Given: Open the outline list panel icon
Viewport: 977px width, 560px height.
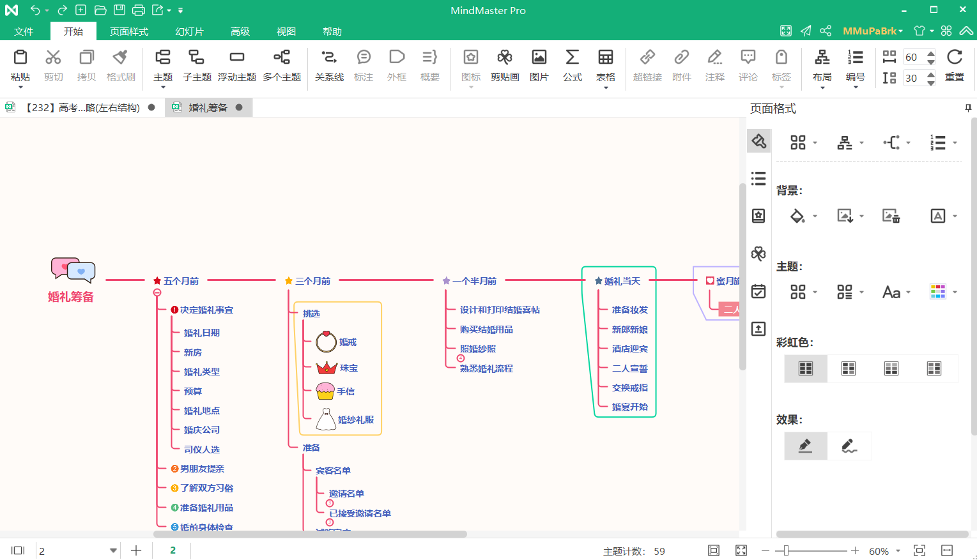Looking at the screenshot, I should pos(758,178).
